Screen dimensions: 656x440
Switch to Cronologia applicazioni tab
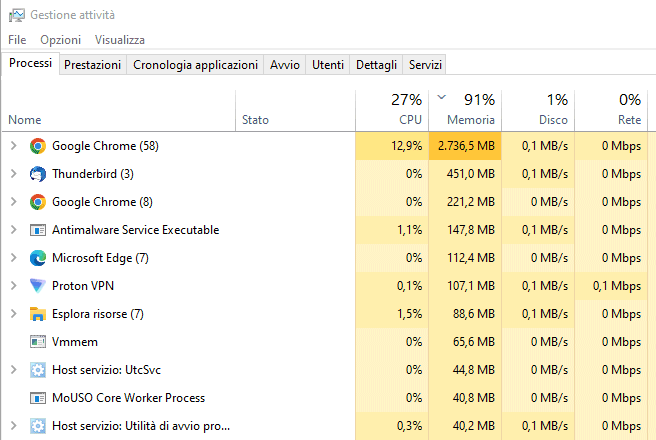point(195,65)
